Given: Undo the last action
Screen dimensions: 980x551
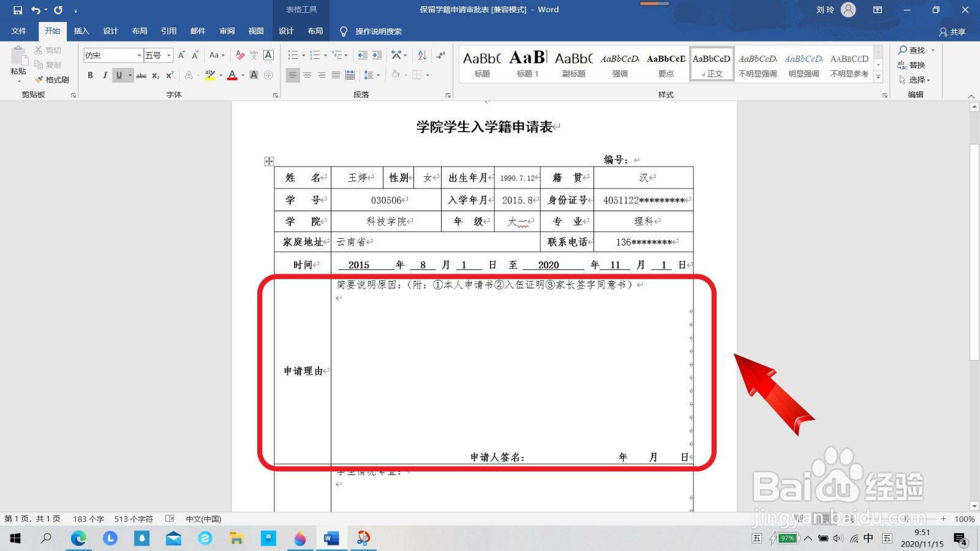Looking at the screenshot, I should [36, 10].
